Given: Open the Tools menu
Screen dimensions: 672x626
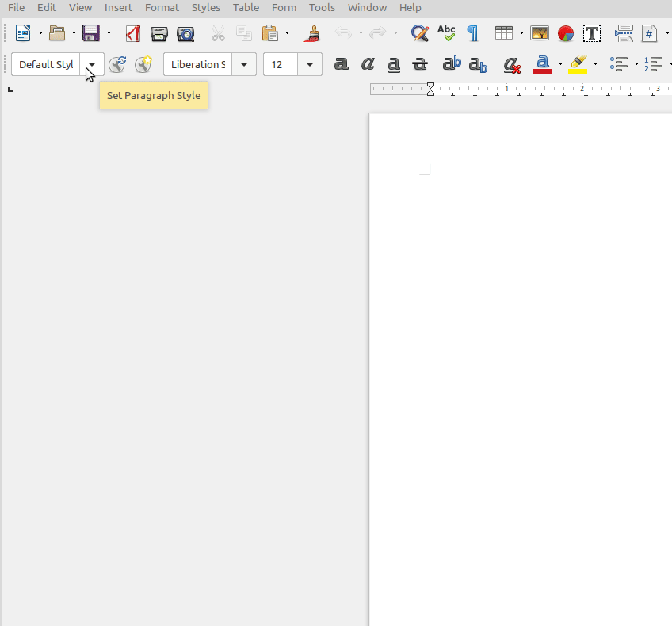Looking at the screenshot, I should [x=322, y=8].
